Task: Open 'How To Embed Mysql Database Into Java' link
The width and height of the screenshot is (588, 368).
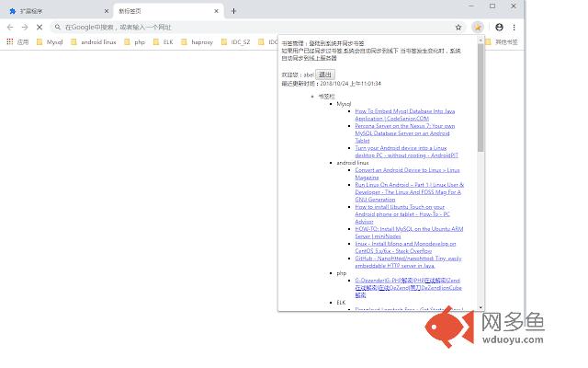Action: coord(404,115)
